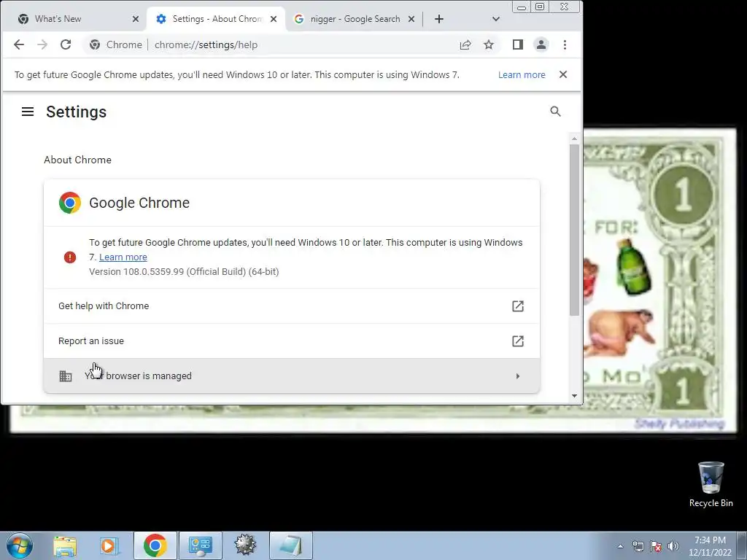This screenshot has height=560, width=747.
Task: Expand Your browser is managed arrow
Action: click(x=518, y=376)
